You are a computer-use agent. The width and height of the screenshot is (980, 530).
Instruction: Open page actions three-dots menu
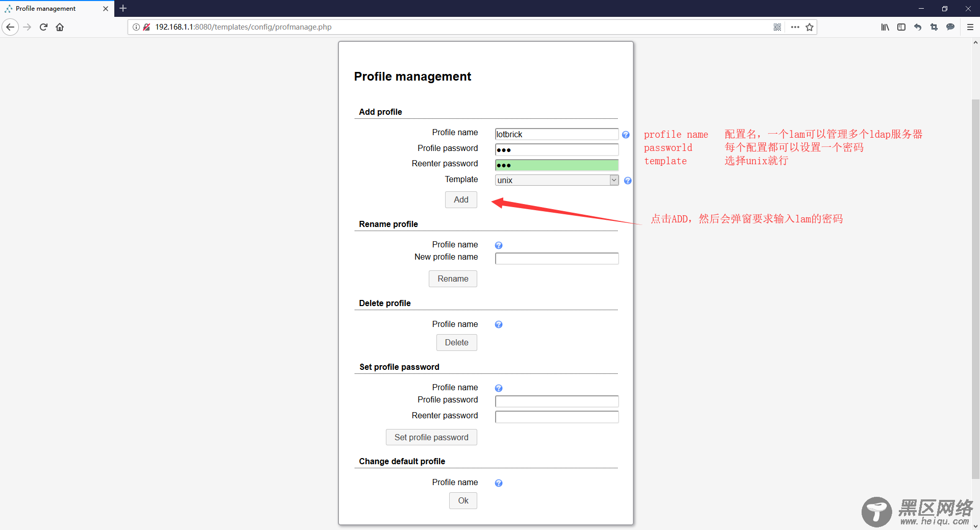(x=795, y=27)
